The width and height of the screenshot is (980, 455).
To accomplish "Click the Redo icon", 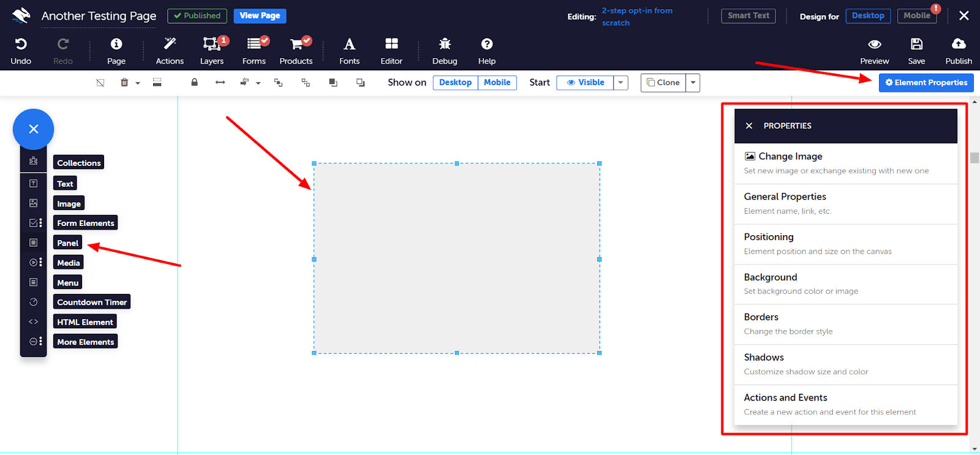I will point(62,44).
